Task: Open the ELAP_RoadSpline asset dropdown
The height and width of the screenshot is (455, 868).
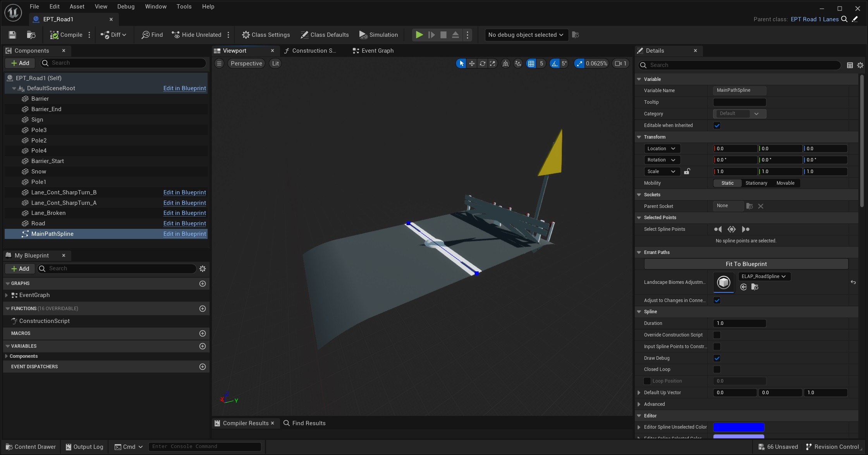Action: (x=764, y=276)
